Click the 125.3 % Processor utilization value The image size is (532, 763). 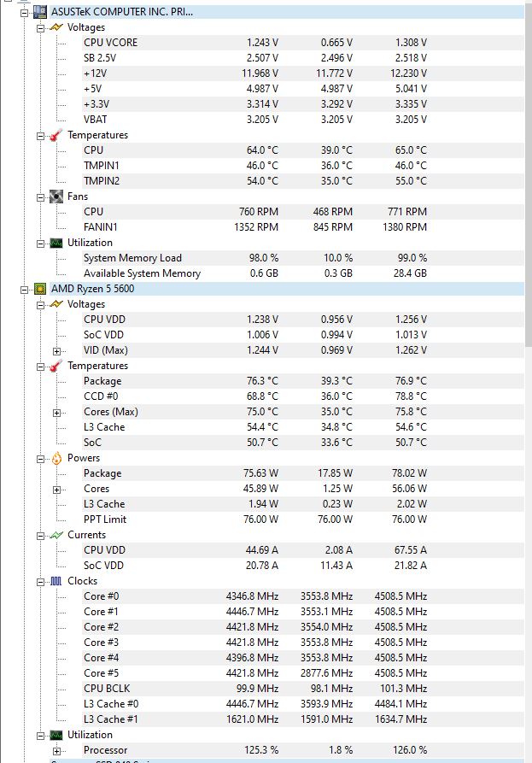point(261,750)
